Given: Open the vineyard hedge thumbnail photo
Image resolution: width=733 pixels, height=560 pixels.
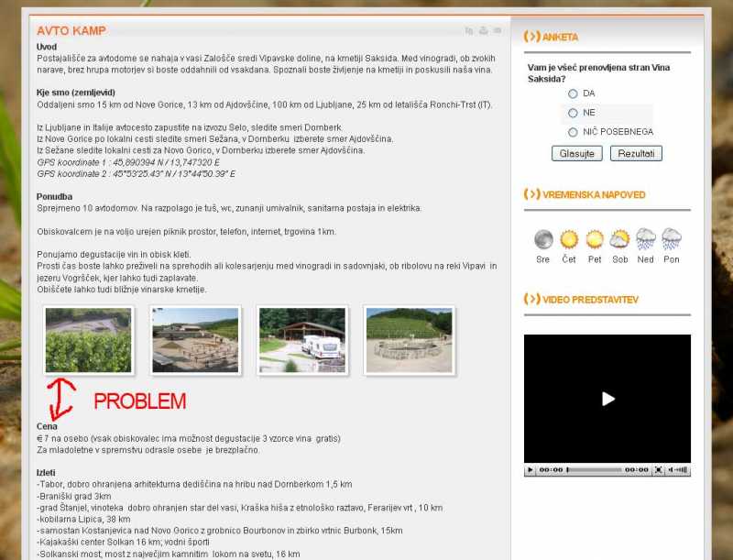Looking at the screenshot, I should [88, 340].
